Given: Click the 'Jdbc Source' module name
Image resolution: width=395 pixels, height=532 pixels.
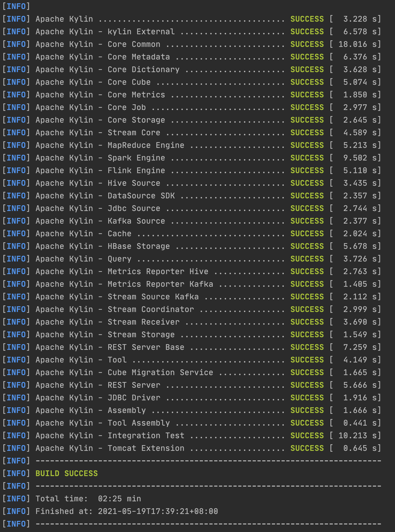Looking at the screenshot, I should [134, 208].
